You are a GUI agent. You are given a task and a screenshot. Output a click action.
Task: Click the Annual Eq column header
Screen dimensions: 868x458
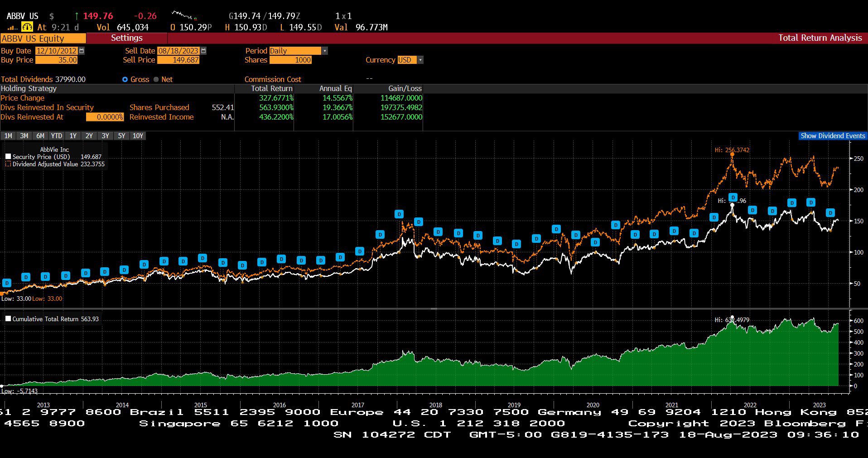336,88
